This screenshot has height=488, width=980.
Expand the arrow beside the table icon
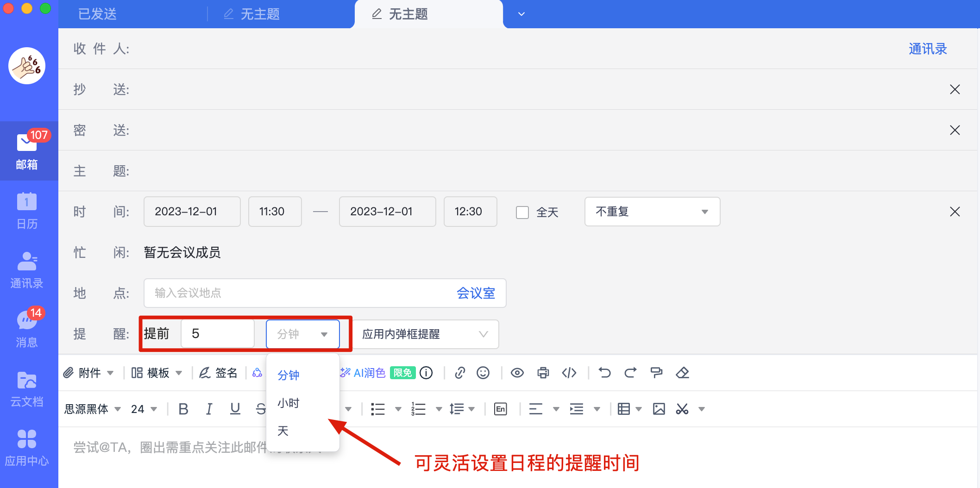click(639, 409)
